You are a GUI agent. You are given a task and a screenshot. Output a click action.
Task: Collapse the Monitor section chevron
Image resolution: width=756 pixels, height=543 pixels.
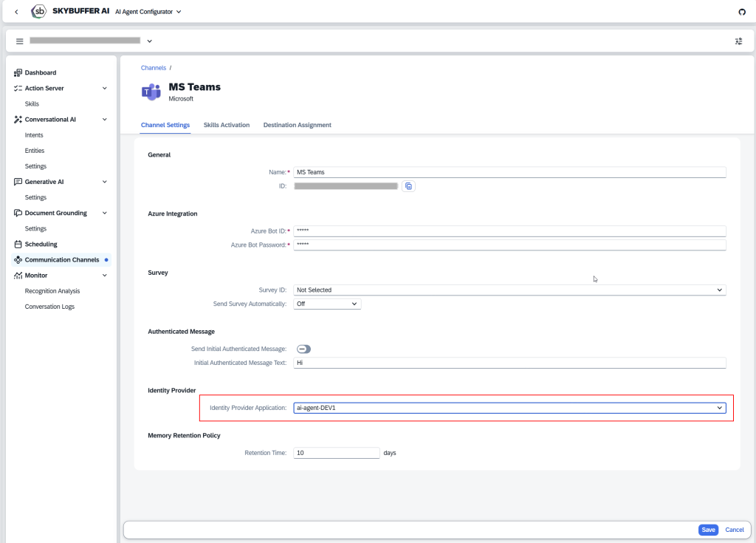click(x=105, y=275)
